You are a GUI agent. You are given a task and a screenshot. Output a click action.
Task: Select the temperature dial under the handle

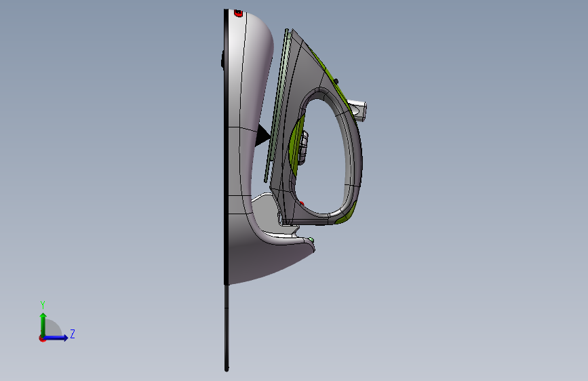point(302,148)
